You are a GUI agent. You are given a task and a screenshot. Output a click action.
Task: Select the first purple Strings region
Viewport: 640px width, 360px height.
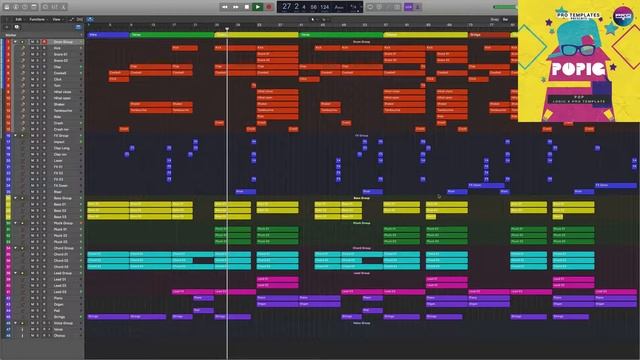(108, 317)
